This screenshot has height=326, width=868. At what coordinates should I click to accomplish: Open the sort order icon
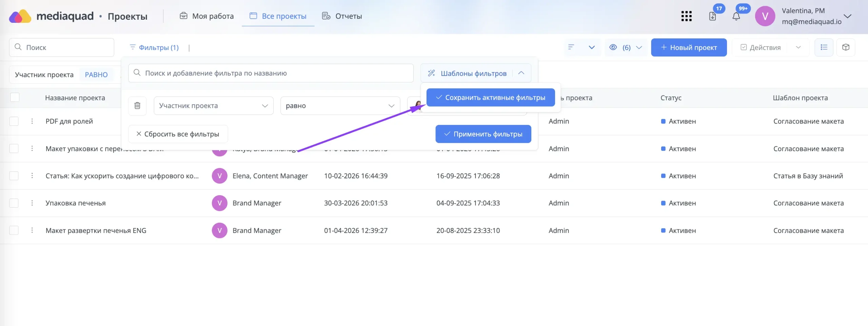(571, 47)
